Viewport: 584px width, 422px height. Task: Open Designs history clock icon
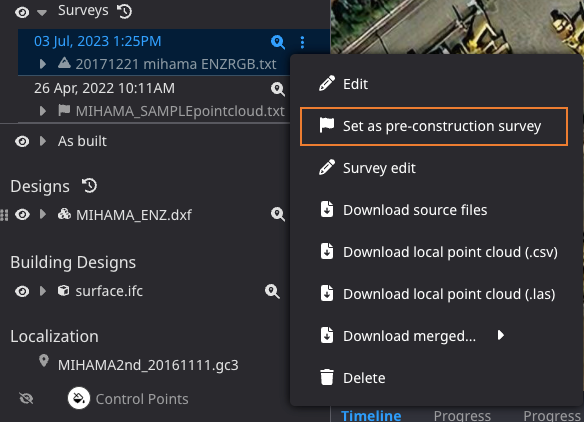pyautogui.click(x=89, y=185)
